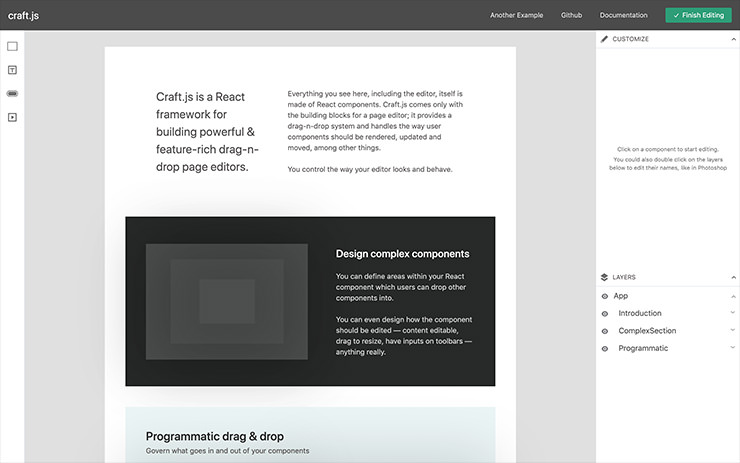Click the pencil icon beside Customize
Screen dimensions: 740x463
[x=604, y=39]
